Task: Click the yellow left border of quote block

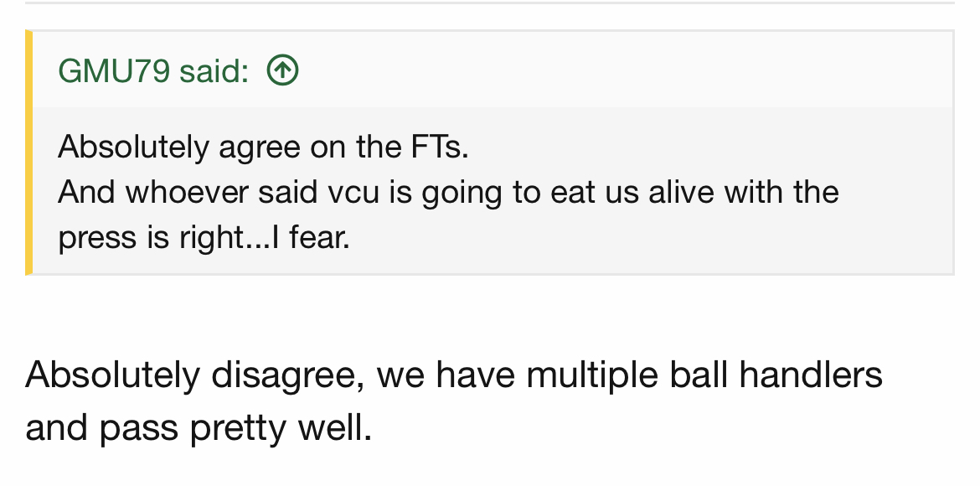Action: tap(28, 152)
